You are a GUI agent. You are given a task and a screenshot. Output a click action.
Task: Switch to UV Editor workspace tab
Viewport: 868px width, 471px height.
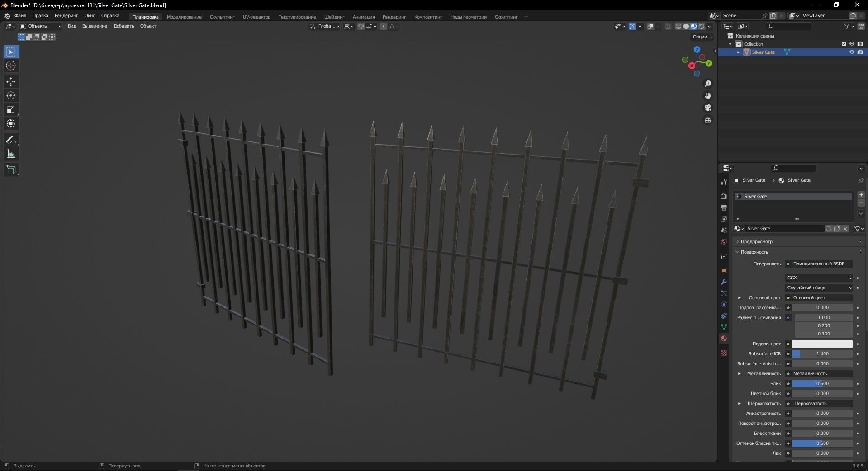[x=256, y=17]
